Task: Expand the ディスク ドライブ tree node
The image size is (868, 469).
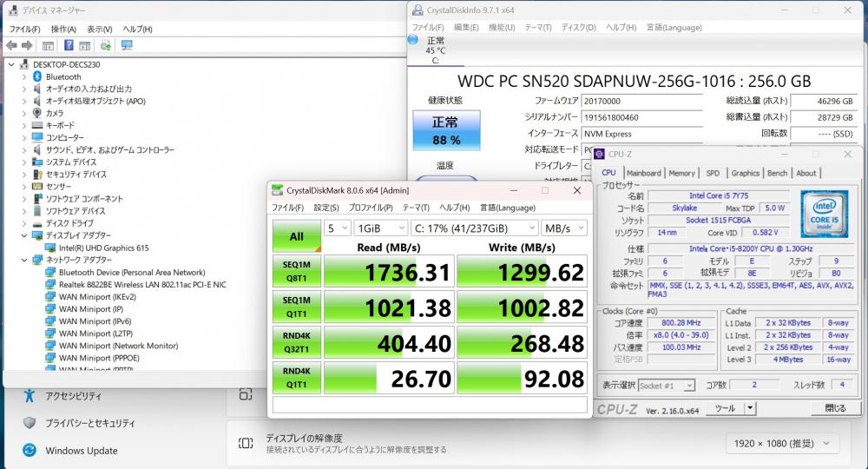Action: coord(23,223)
